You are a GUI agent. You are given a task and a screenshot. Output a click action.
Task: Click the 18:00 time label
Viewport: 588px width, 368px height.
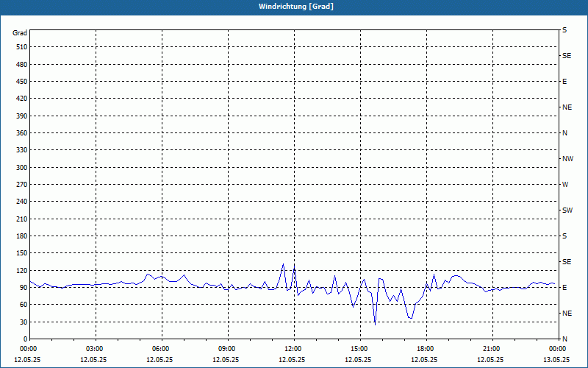tap(426, 349)
